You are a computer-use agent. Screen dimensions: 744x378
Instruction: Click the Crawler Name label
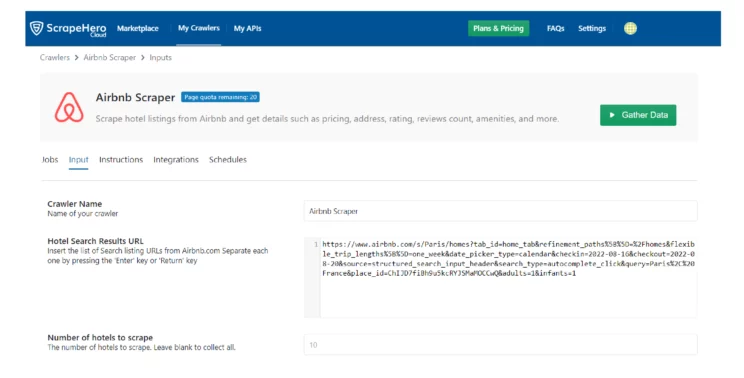pyautogui.click(x=74, y=204)
